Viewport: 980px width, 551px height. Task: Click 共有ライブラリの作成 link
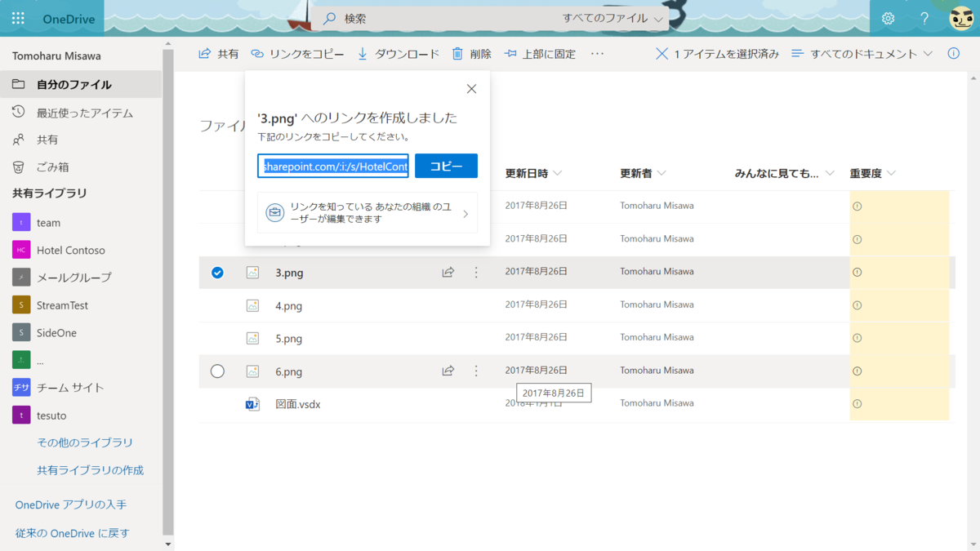click(90, 470)
